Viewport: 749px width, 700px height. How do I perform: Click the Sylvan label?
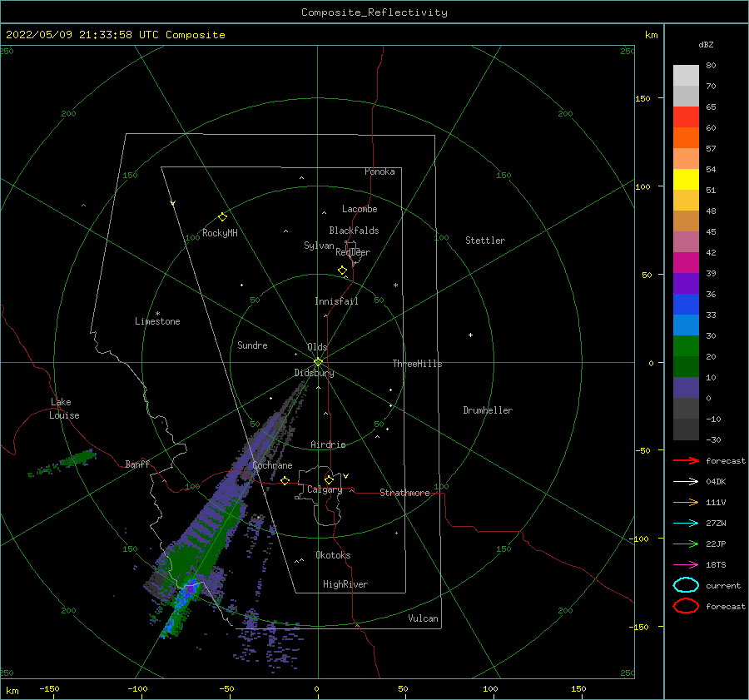tap(319, 246)
